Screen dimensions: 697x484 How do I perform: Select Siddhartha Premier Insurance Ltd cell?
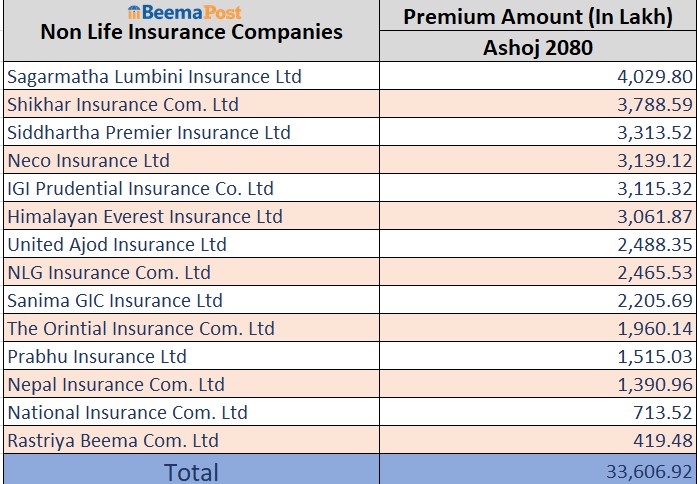pos(149,132)
